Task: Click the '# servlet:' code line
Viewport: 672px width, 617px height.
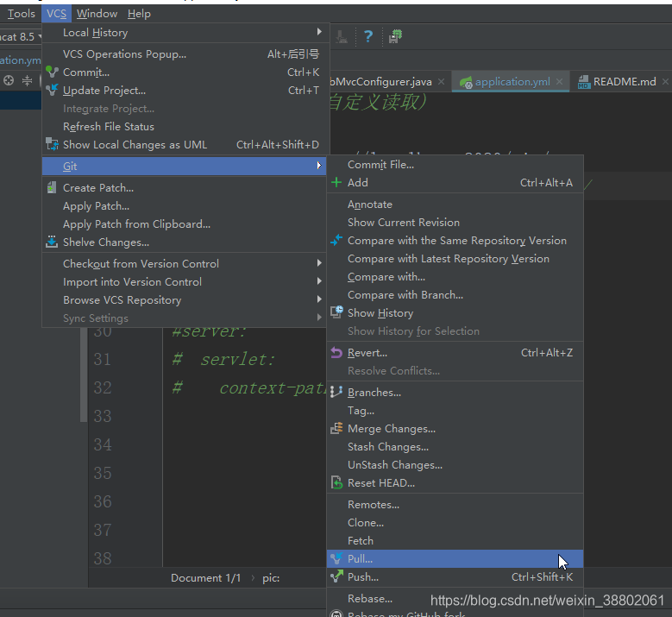Action: click(223, 359)
